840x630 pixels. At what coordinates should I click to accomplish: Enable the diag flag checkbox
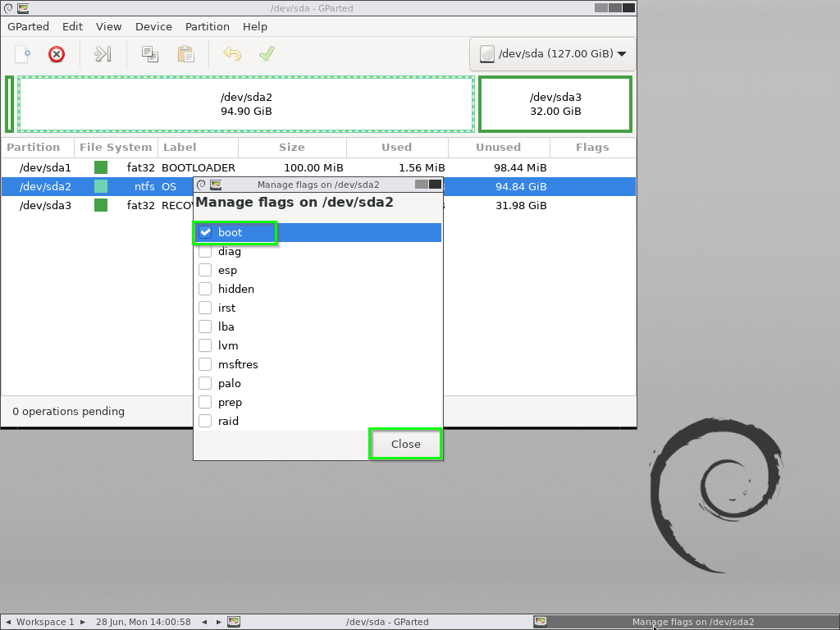tap(205, 251)
